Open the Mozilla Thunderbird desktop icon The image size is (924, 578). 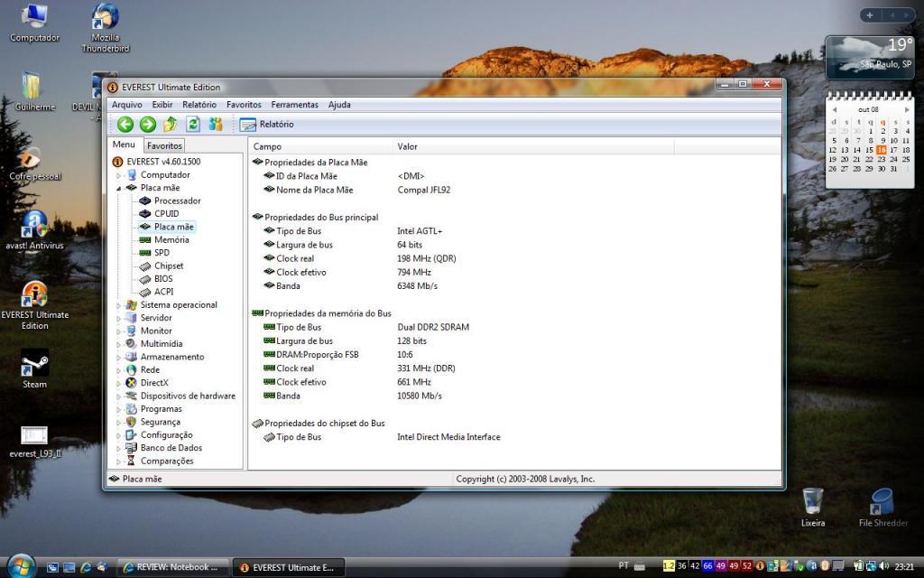106,28
